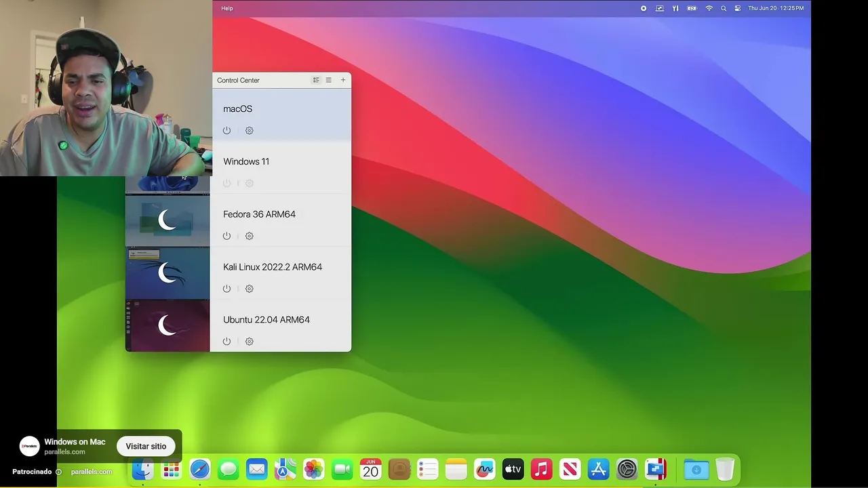The width and height of the screenshot is (868, 488).
Task: Open Kali Linux 2022.2 settings gear
Action: [249, 289]
